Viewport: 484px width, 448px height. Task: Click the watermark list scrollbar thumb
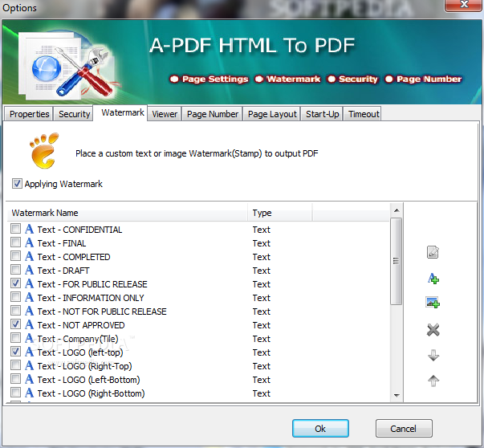tap(397, 261)
